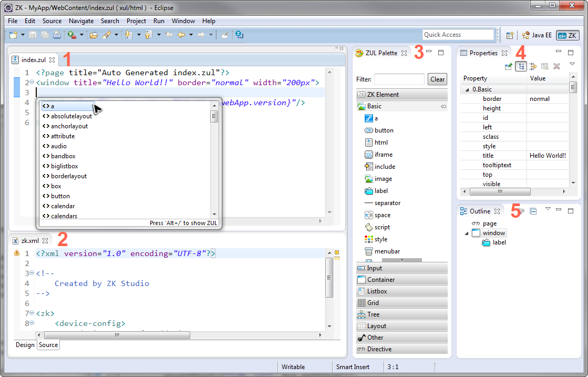Open the Window menu

[x=183, y=21]
